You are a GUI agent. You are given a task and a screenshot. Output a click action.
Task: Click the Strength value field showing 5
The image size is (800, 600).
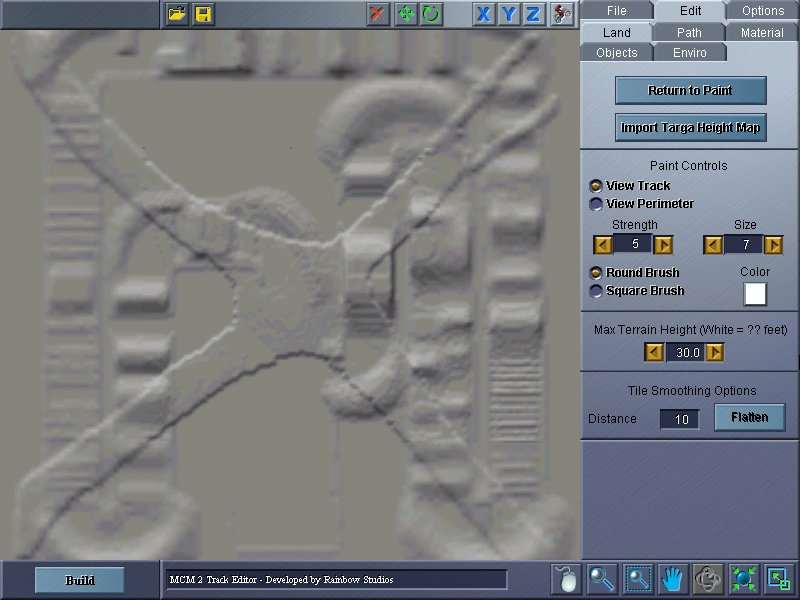tap(633, 244)
